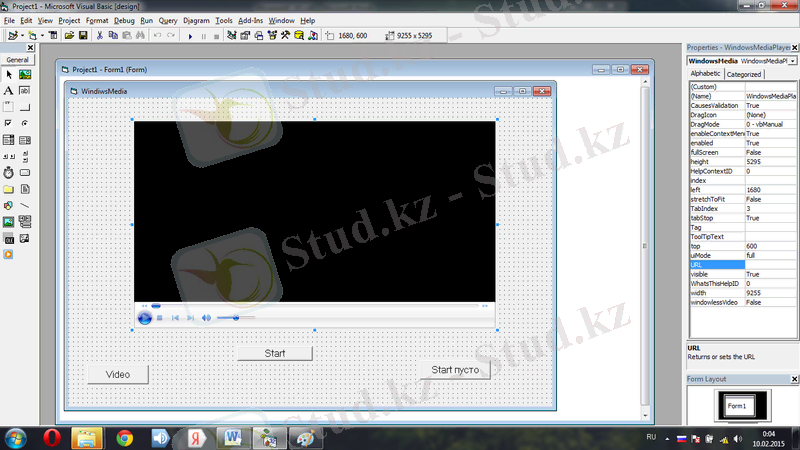Click the Video button on the form
Viewport: 800px width, 450px height.
(x=118, y=374)
